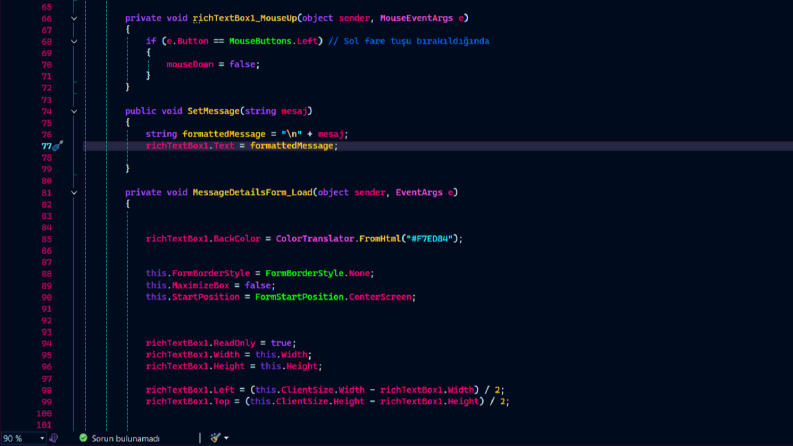This screenshot has width=793, height=446.
Task: Click the 'BackColor' property on line 85
Action: 237,239
